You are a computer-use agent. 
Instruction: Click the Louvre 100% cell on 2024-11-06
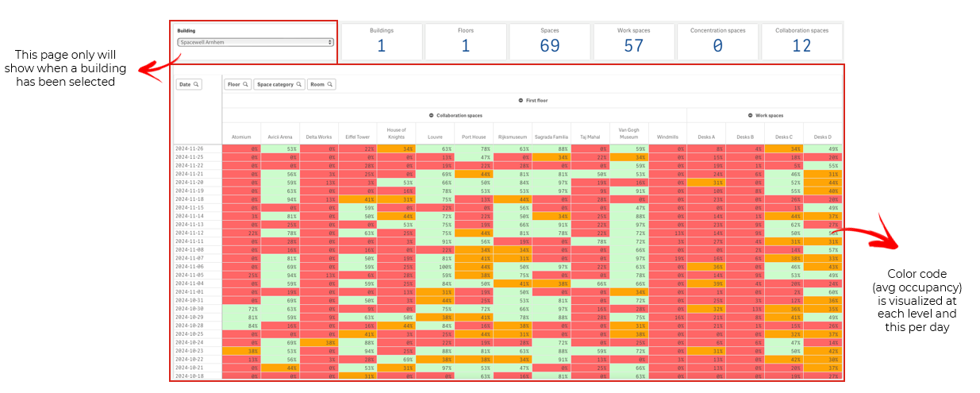pos(435,266)
